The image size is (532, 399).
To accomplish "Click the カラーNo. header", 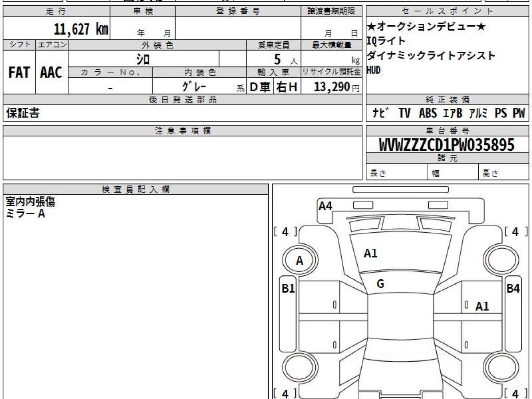I will (x=110, y=72).
